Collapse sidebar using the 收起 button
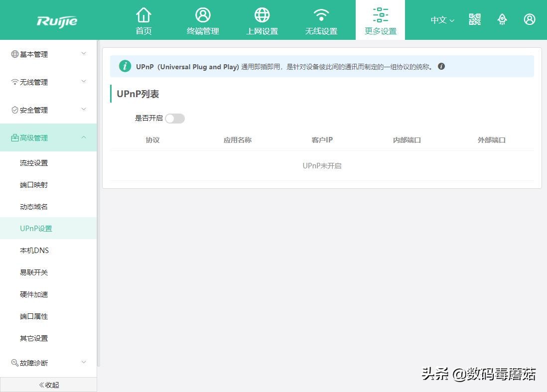 coord(48,384)
